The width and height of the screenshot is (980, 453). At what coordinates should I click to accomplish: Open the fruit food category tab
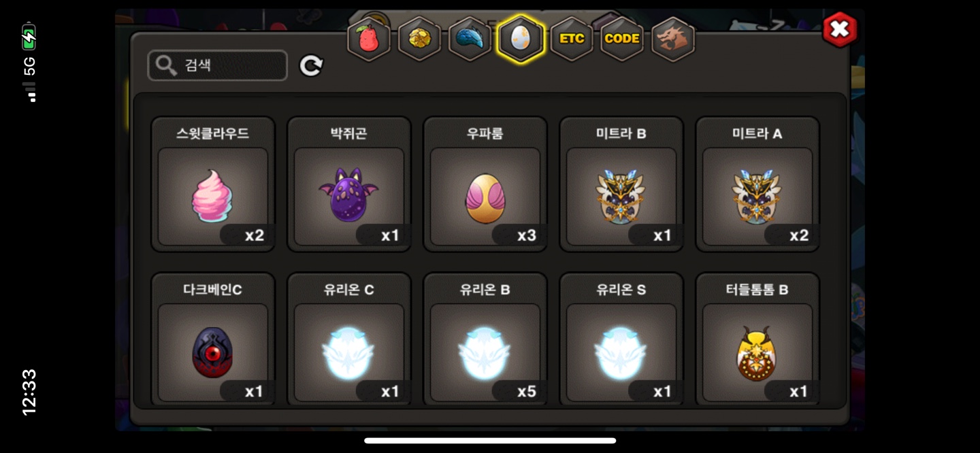369,39
